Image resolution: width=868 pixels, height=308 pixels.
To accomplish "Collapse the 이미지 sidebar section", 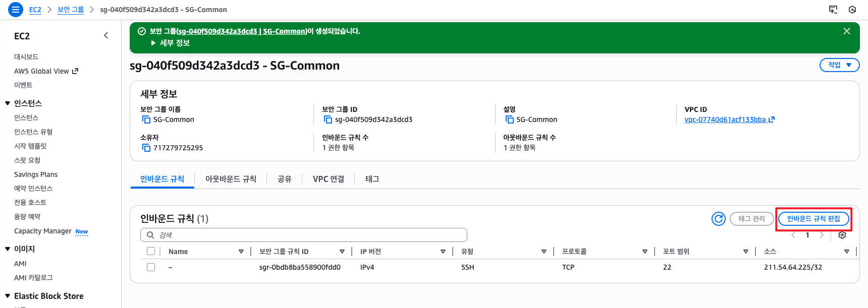I will click(x=8, y=249).
